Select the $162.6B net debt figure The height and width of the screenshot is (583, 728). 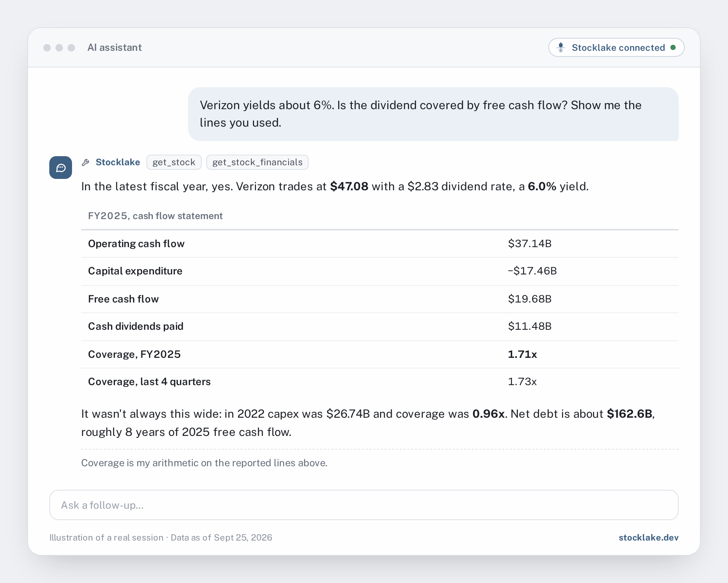(629, 414)
